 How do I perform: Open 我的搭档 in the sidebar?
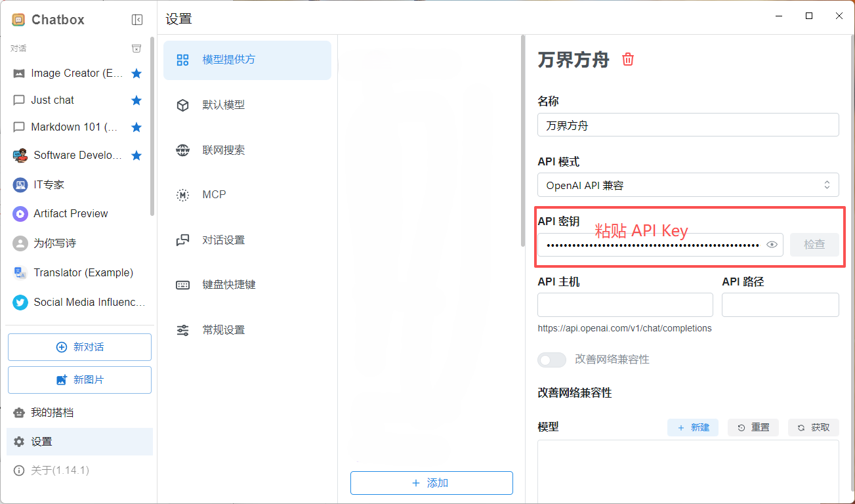pos(52,413)
